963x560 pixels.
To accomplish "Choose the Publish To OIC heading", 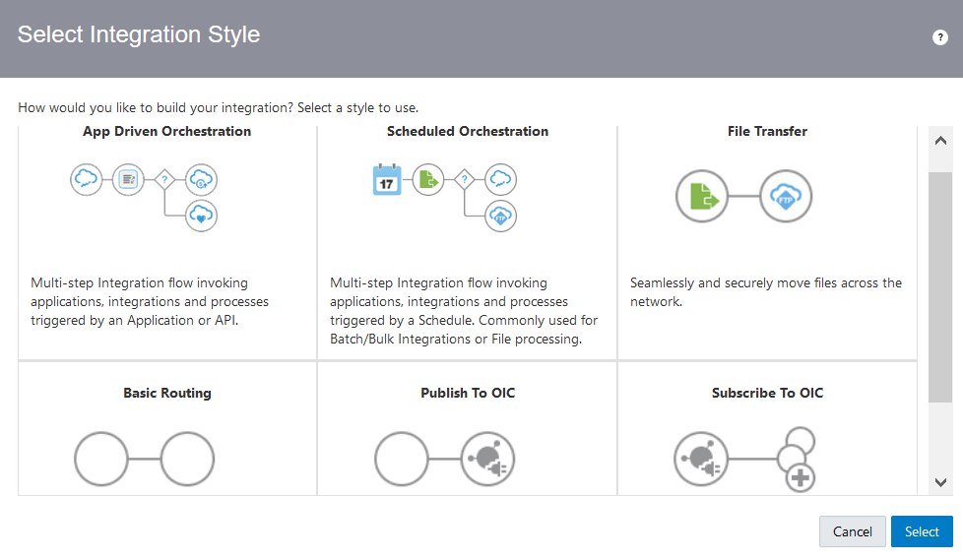I will tap(468, 393).
